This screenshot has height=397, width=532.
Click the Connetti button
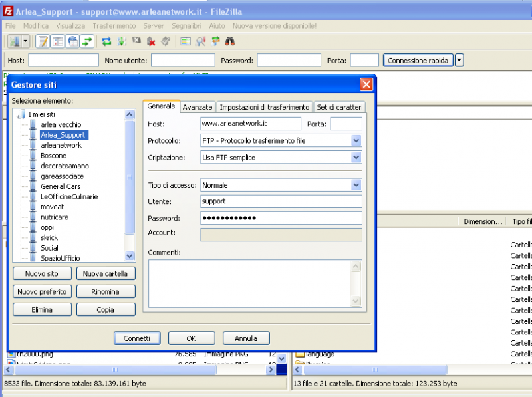(137, 338)
